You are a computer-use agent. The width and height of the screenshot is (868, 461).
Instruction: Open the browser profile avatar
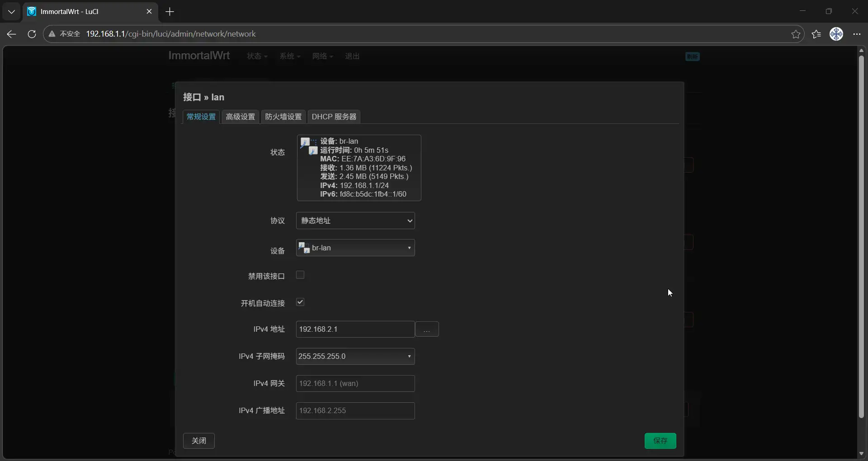(x=836, y=34)
